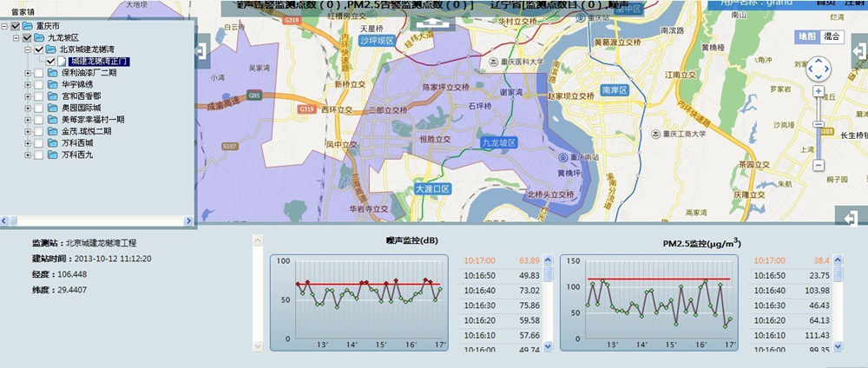
Task: Expand the 金茂.珑悦二期 tree node
Action: (28, 131)
